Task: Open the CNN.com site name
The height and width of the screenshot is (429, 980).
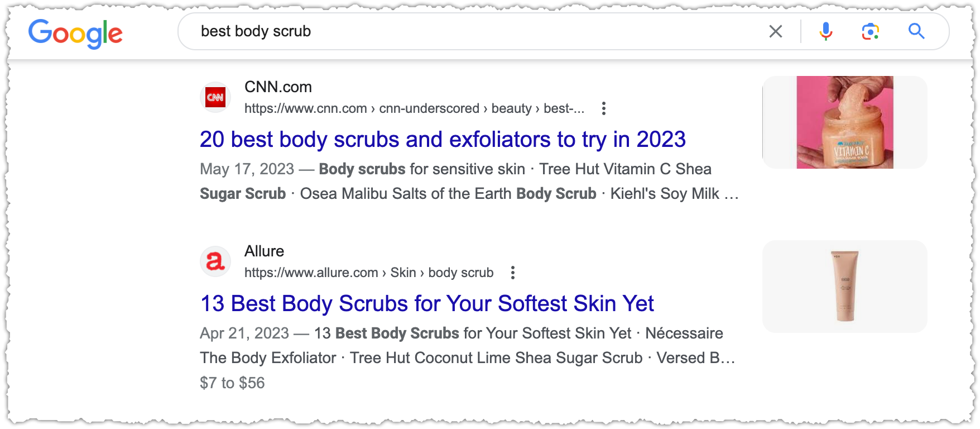Action: click(278, 87)
